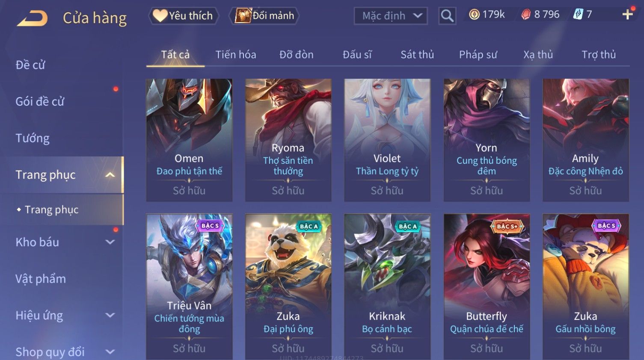Switch to the Pháp sư tab
Viewport: 644px width, 360px height.
coord(478,55)
